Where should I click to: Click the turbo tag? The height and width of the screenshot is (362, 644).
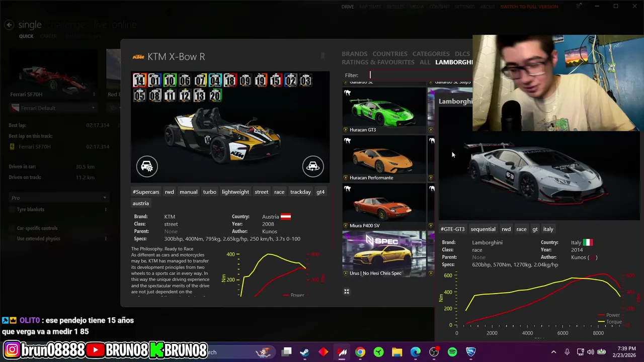point(210,192)
